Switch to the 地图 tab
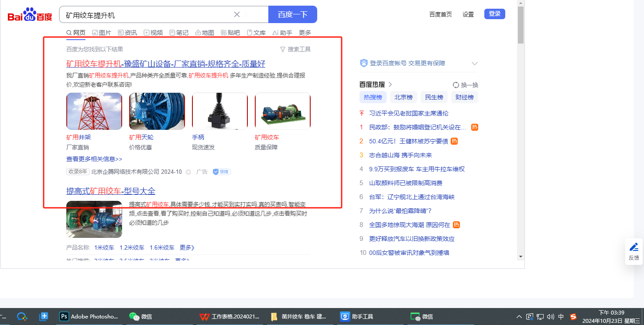Image resolution: width=644 pixels, height=325 pixels. (x=205, y=33)
